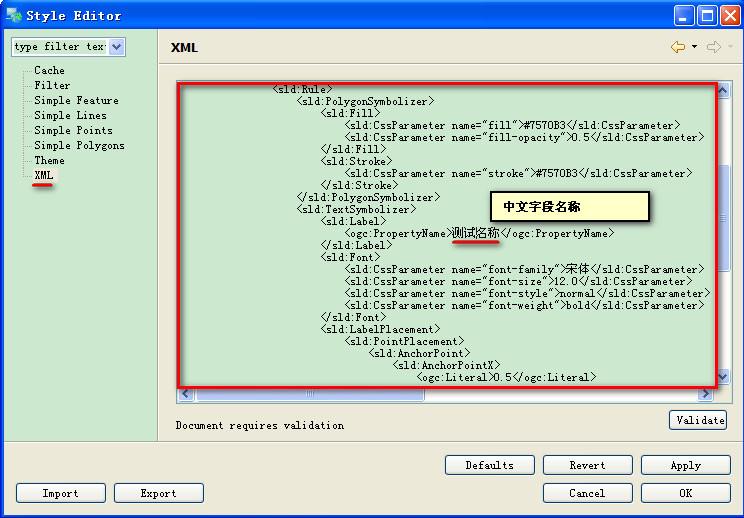
Task: Focus the type filter text field
Action: [x=60, y=47]
